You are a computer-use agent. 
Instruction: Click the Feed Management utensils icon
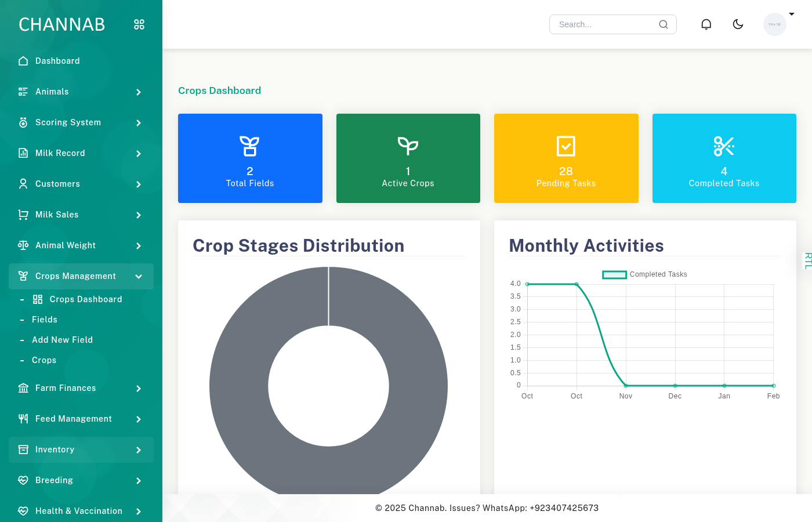click(x=23, y=419)
